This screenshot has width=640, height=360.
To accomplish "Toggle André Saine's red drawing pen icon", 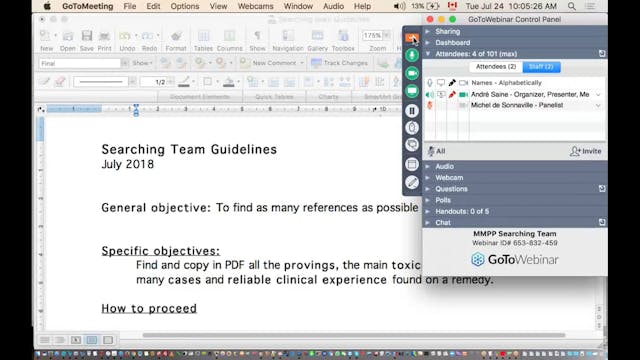I will [452, 95].
